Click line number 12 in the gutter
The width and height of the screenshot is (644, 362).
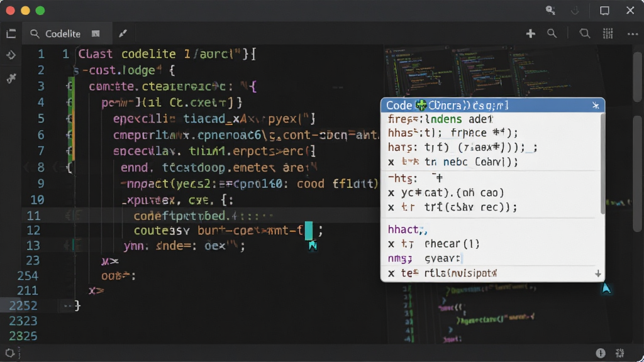(34, 231)
